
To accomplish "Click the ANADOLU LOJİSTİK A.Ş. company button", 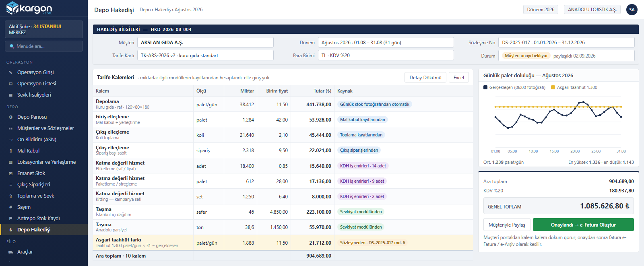I will (592, 10).
